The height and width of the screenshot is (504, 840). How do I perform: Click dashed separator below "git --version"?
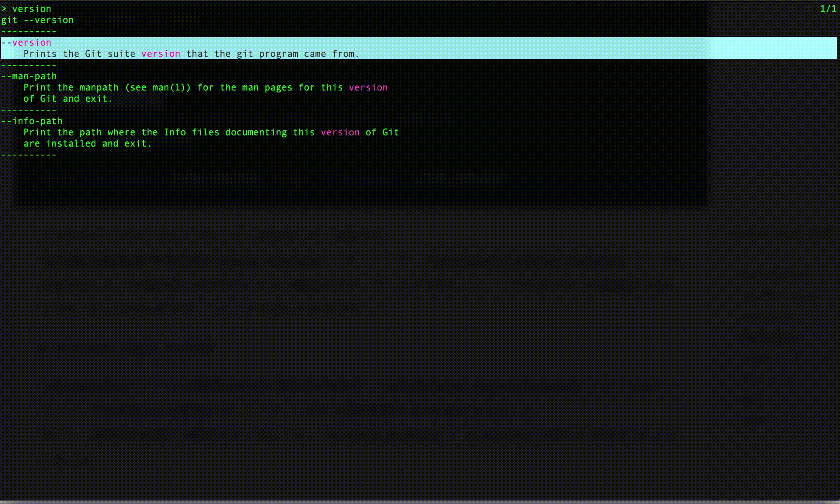click(29, 31)
